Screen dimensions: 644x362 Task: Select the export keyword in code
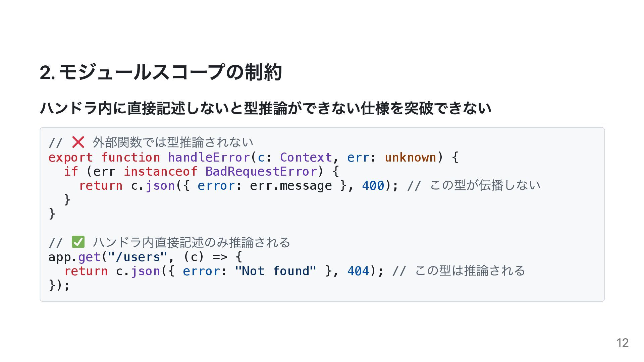click(71, 158)
